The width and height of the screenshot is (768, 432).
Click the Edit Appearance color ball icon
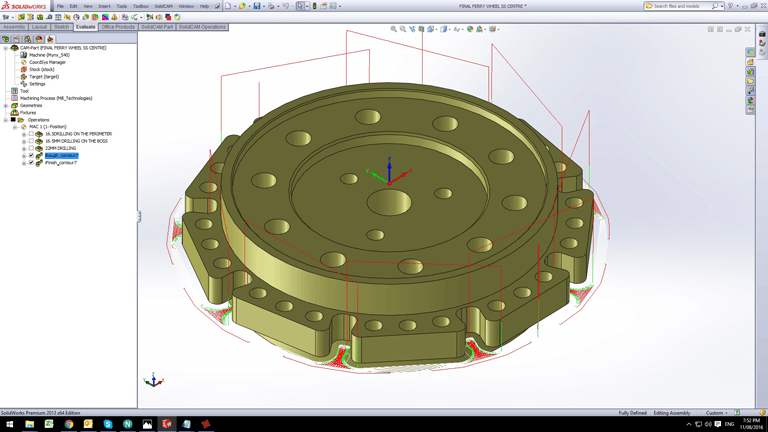click(x=470, y=29)
